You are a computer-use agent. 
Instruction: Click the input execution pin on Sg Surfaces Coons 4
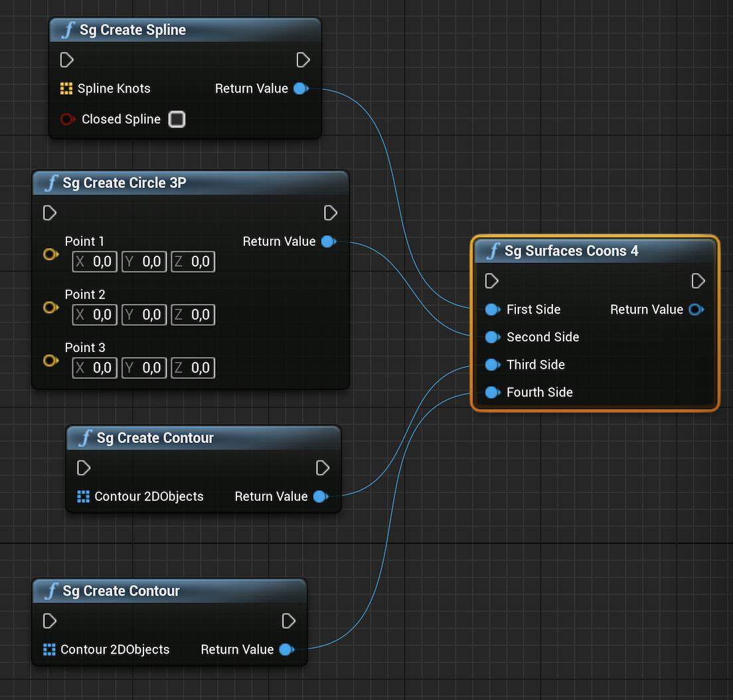coord(492,281)
